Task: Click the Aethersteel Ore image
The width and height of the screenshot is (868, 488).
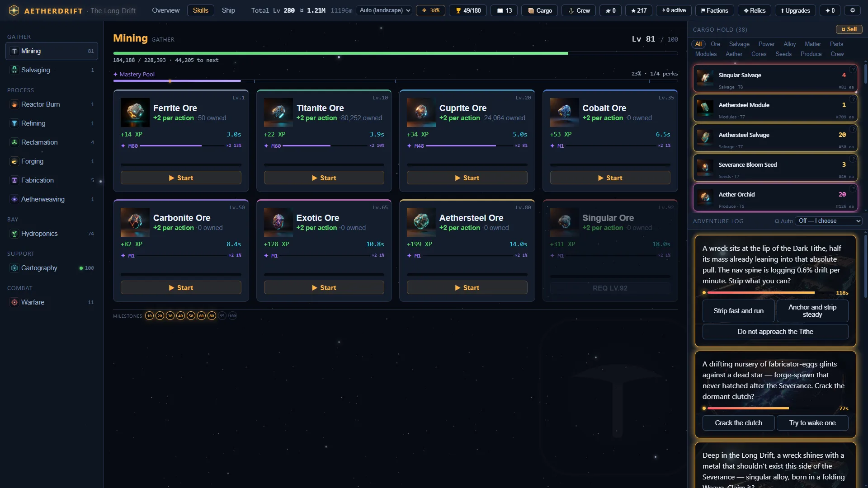Action: 421,222
